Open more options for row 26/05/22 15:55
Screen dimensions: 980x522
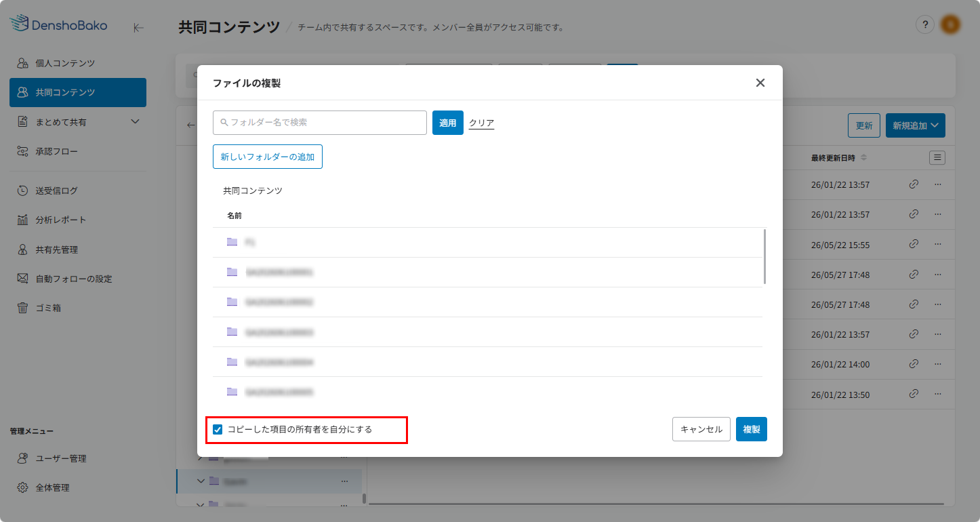click(x=938, y=244)
